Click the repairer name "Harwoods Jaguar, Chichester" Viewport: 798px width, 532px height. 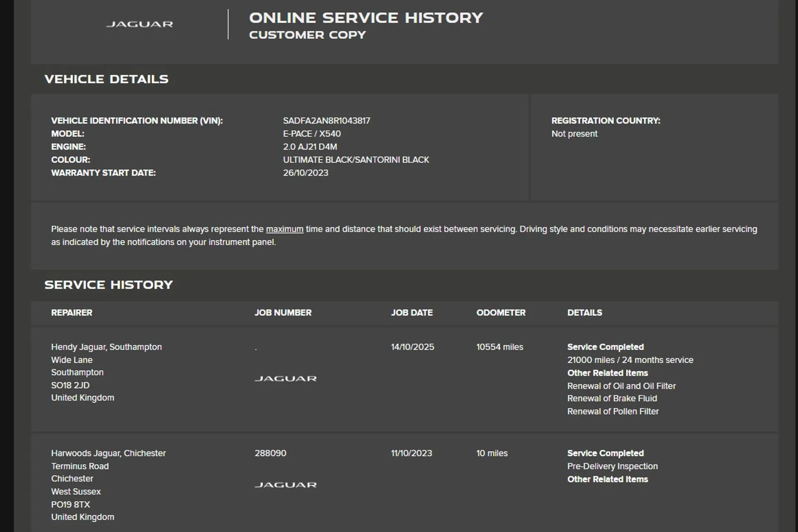pos(108,453)
